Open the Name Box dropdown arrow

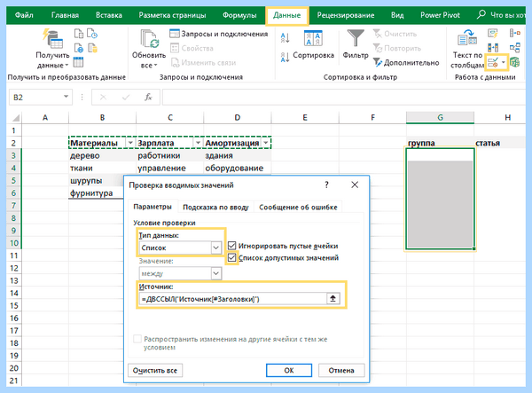click(66, 98)
